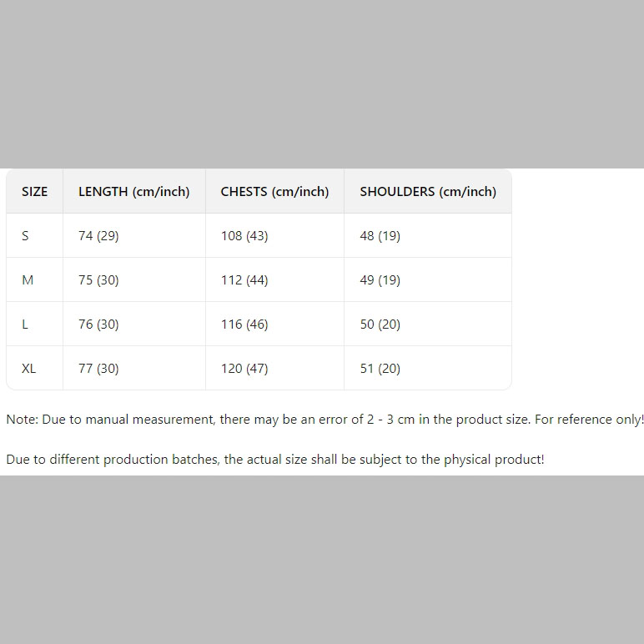Click the 75 (30) length value
Screen dimensions: 644x644
98,280
